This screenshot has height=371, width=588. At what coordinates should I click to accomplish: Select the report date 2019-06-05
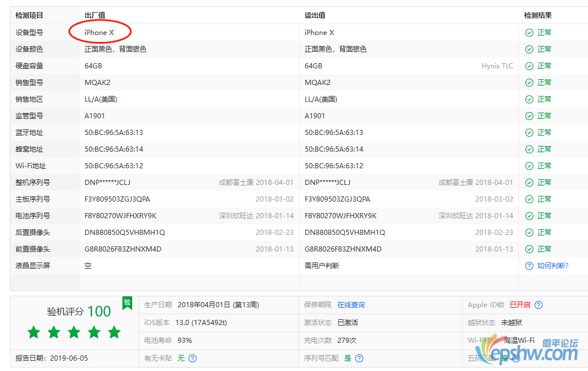69,358
